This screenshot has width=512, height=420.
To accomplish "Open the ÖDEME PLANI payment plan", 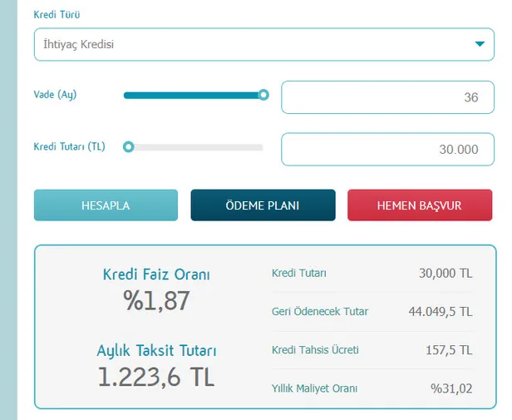I will click(x=263, y=205).
